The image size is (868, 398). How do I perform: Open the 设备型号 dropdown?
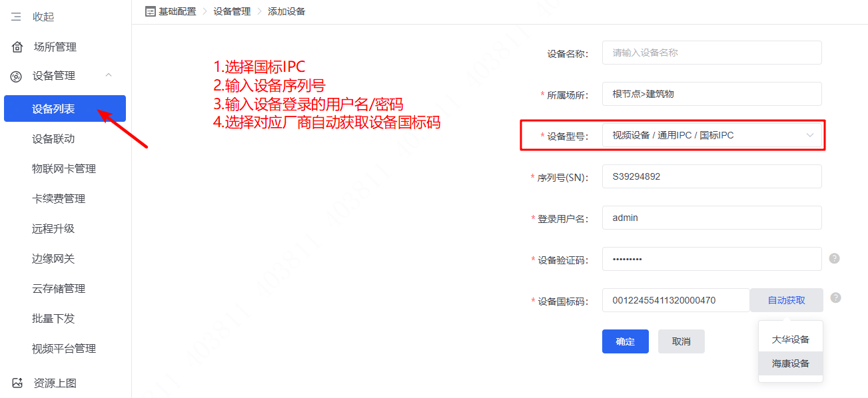tap(711, 135)
